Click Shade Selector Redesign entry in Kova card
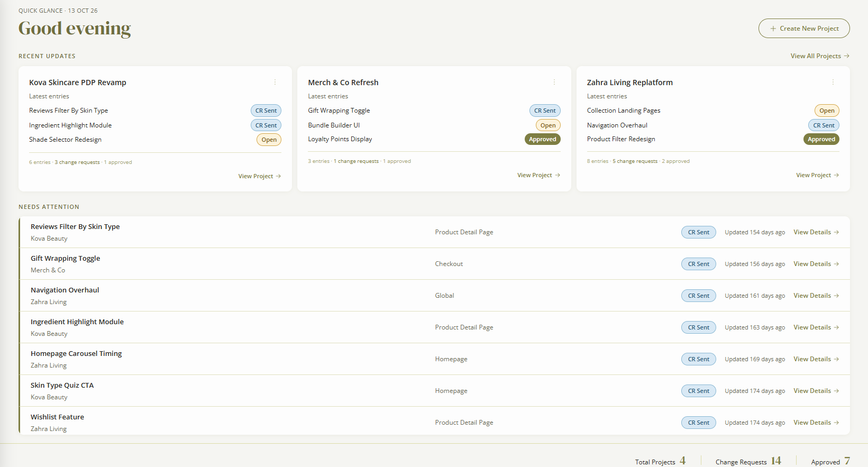Viewport: 868px width, 467px height. (x=65, y=140)
